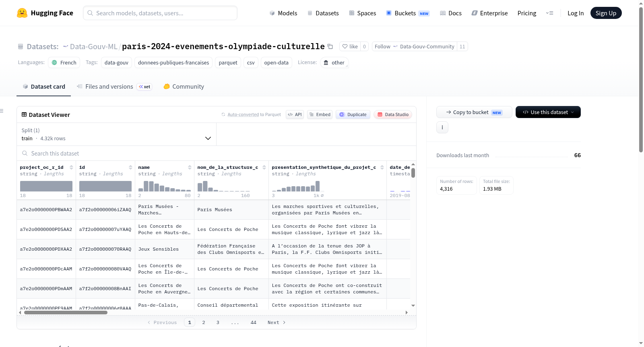Go to page 2 of results
Screen dimensions: 644x347
(204, 322)
